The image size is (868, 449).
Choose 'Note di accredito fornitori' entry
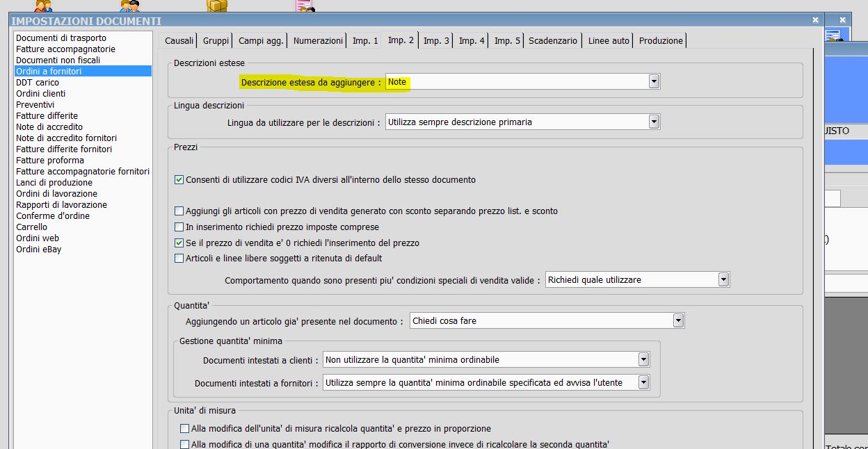click(83, 138)
